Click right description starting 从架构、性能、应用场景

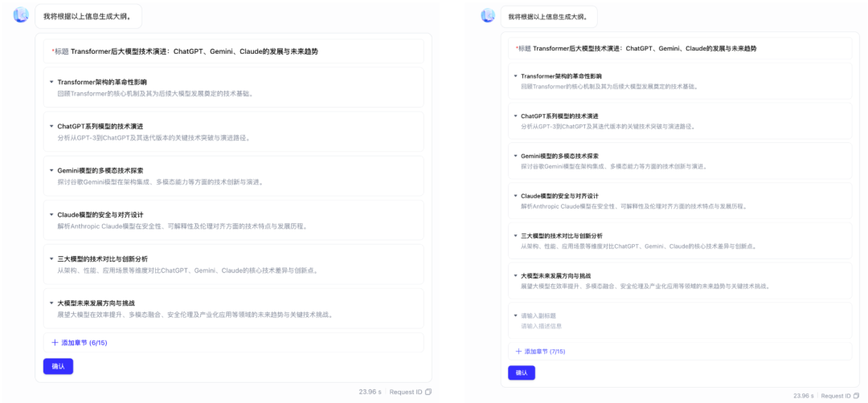(640, 246)
